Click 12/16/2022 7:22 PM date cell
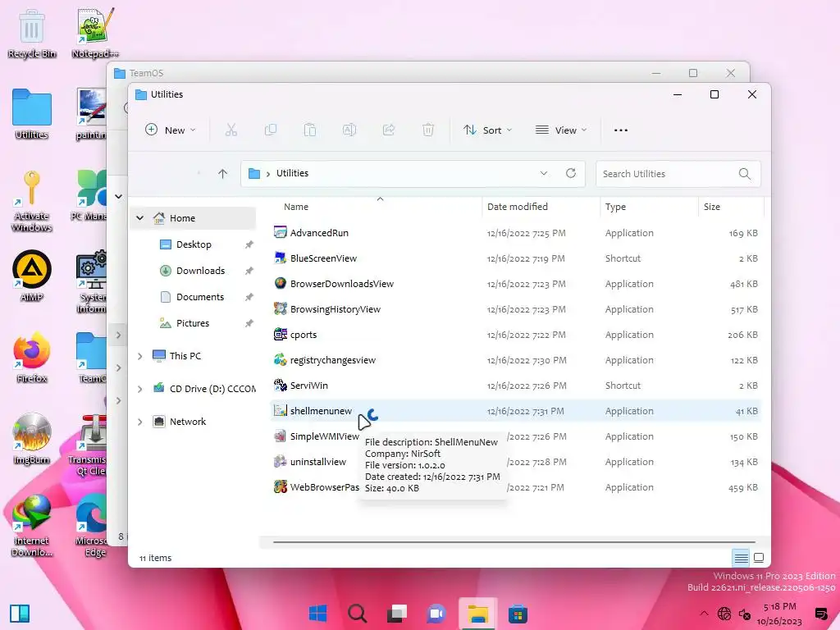Screen dimensions: 840x630 click(x=526, y=335)
